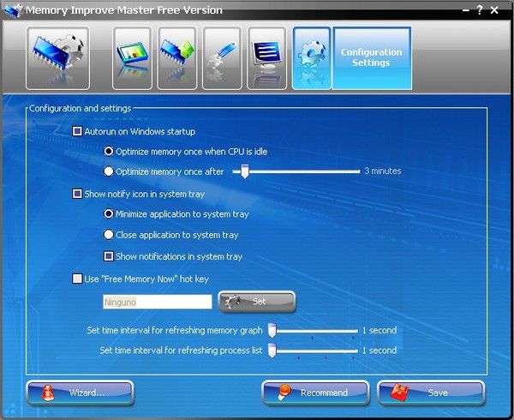Toggle Show notify icon in system tray

tap(78, 195)
